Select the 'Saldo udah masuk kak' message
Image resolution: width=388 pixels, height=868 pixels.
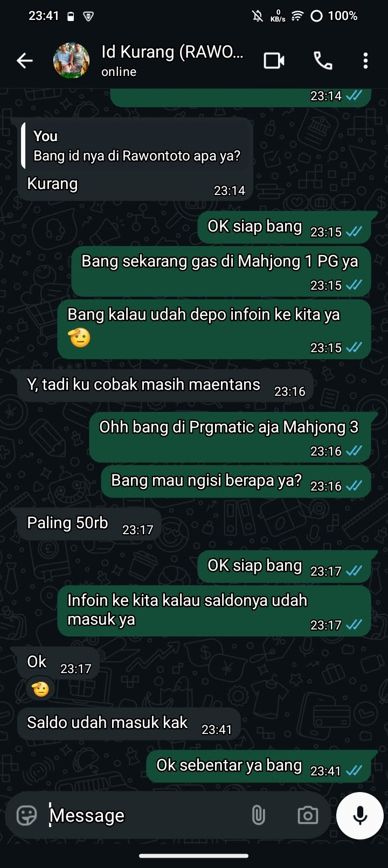point(129,724)
